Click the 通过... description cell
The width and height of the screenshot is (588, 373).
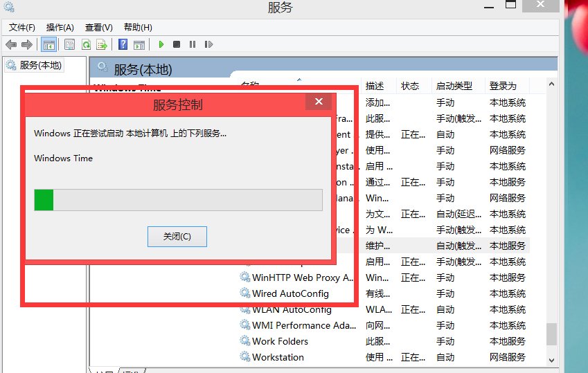(x=377, y=182)
